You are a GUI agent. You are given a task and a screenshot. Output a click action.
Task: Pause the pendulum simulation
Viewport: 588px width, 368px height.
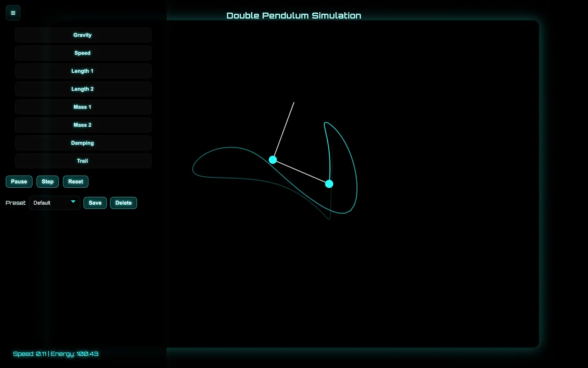[19, 182]
